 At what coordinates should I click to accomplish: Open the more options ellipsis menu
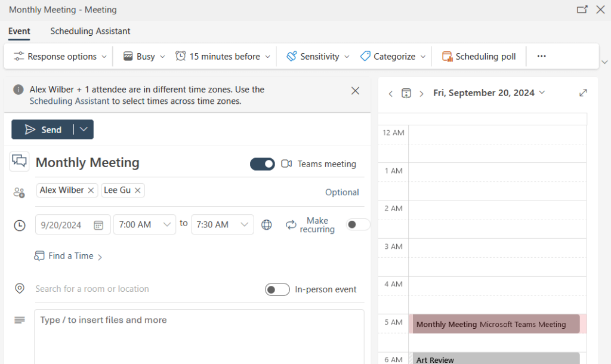[541, 56]
